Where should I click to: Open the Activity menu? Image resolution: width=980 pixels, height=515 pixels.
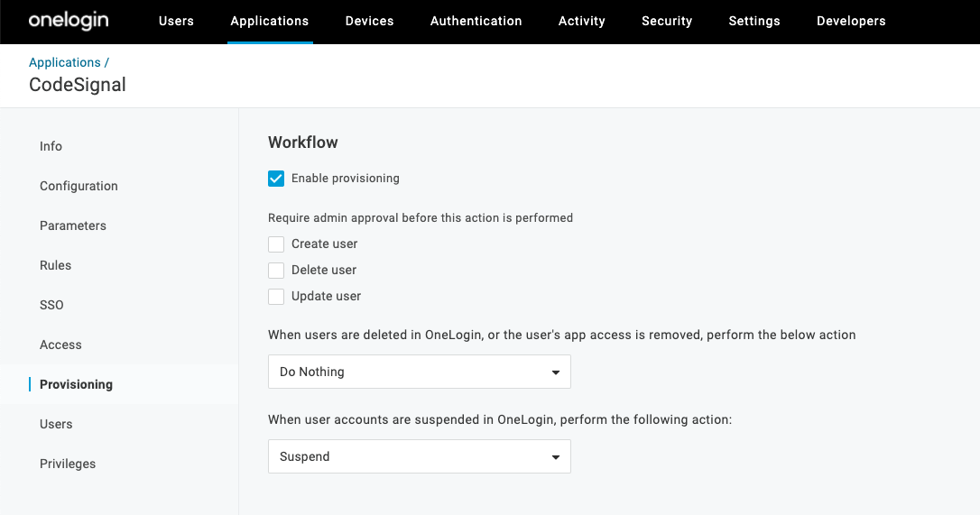(x=582, y=21)
